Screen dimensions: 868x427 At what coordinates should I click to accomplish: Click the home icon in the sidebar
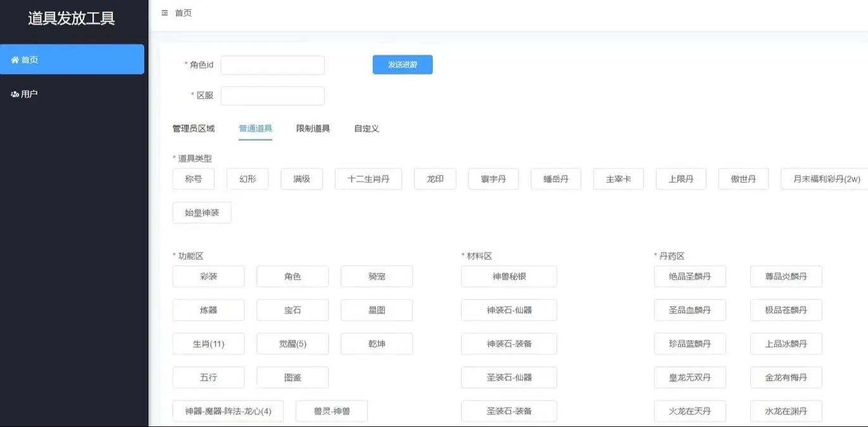click(15, 59)
